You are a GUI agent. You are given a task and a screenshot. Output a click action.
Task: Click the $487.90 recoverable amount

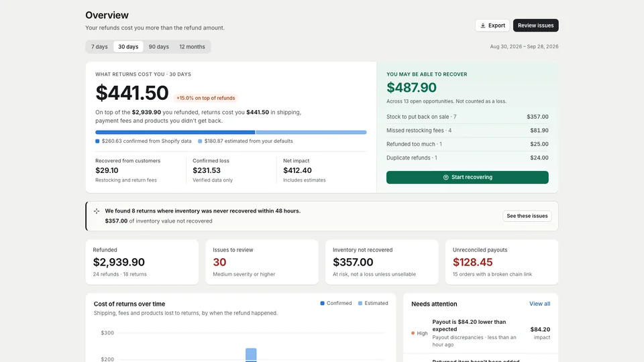[411, 87]
